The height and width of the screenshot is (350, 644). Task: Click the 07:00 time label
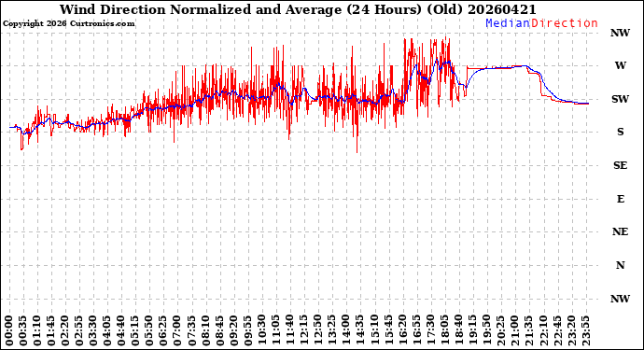(x=178, y=330)
